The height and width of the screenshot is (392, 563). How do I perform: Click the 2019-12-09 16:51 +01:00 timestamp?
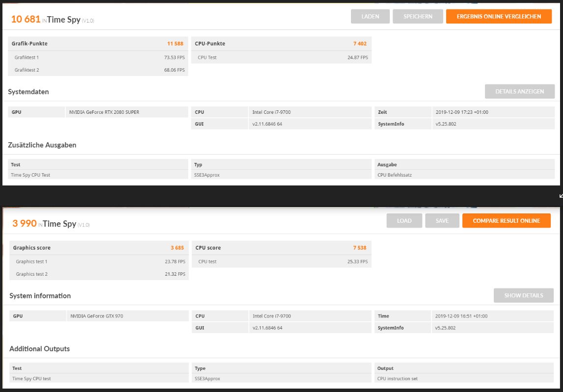[x=461, y=316]
